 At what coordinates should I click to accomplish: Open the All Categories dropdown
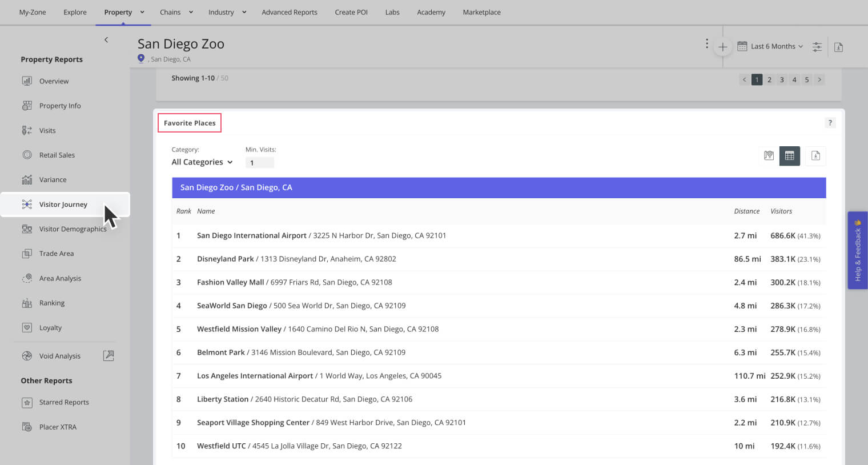[202, 162]
